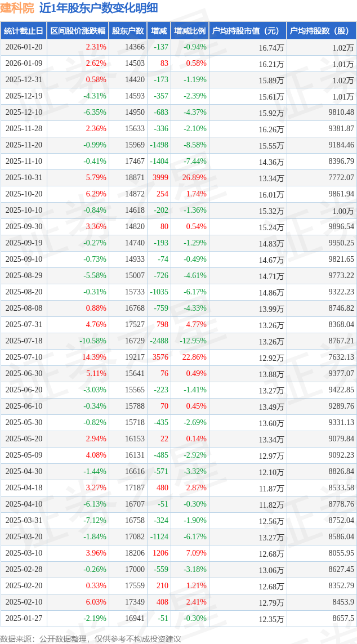Click the 户均持股市值（元） column header
The width and height of the screenshot is (357, 644).
pos(248,31)
